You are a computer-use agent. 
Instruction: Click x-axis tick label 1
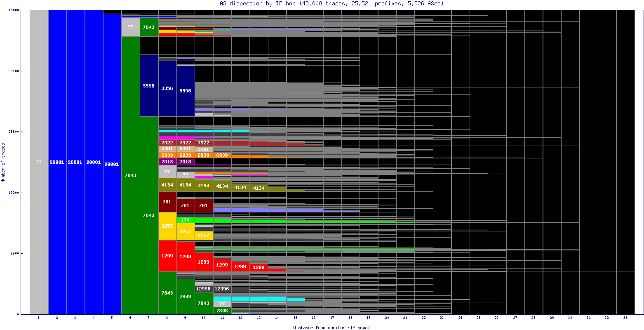click(39, 318)
